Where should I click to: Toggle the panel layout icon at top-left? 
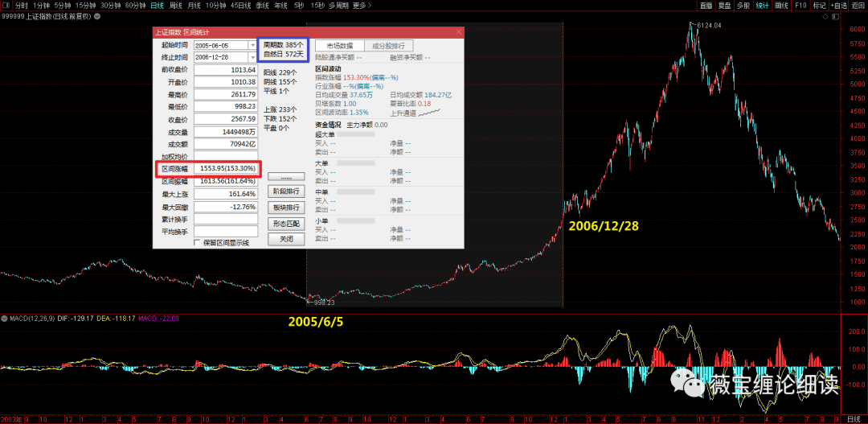(x=5, y=5)
